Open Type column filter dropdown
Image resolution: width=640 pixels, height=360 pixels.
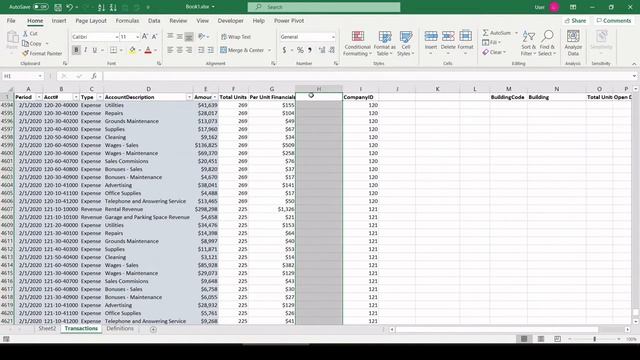click(100, 97)
